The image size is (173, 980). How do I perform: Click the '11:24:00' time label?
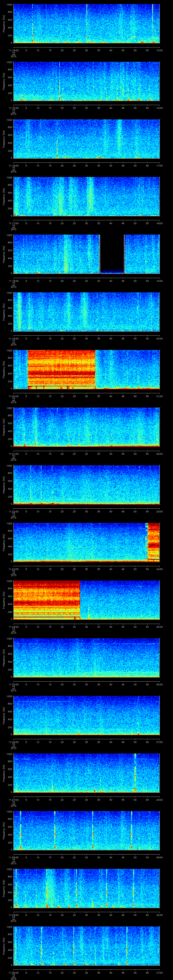[14, 627]
